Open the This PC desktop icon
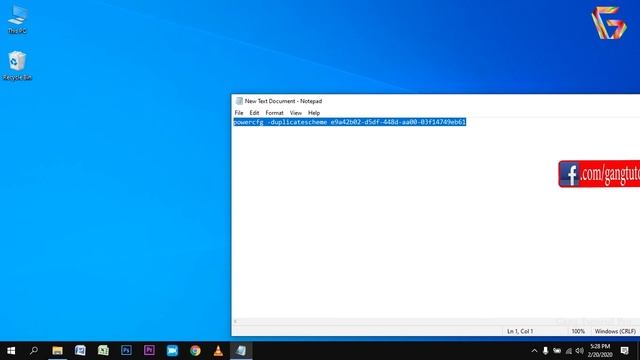640x360 pixels. pos(17,19)
